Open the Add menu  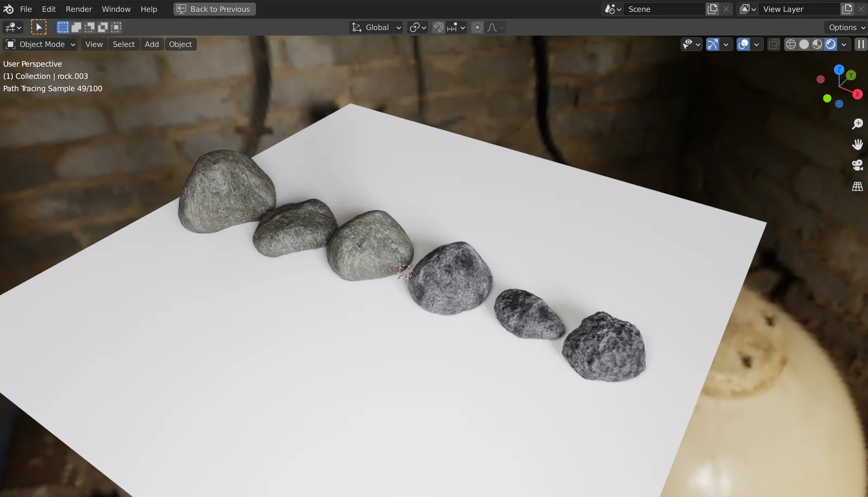pos(152,44)
